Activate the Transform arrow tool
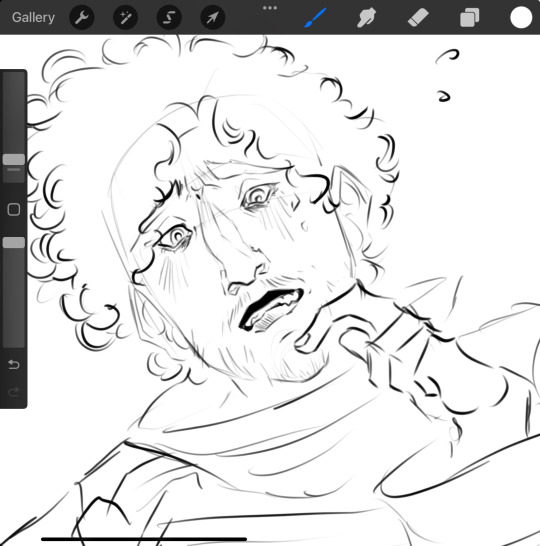Viewport: 540px width, 546px height. (x=213, y=17)
